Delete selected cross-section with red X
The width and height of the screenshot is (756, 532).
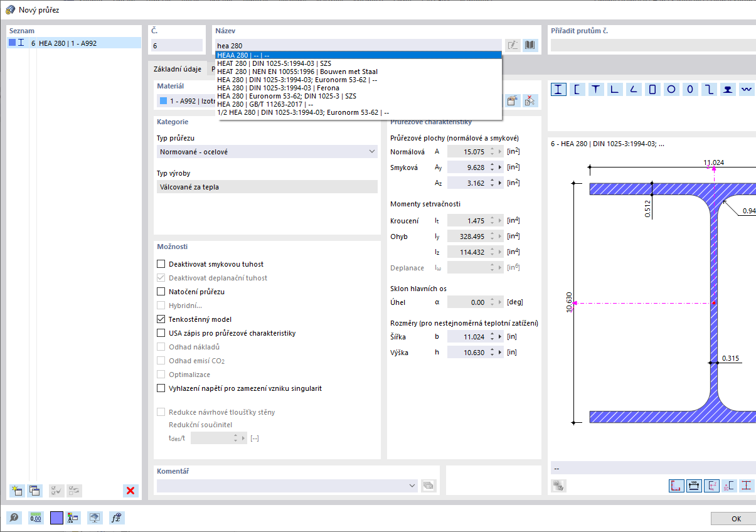(130, 491)
